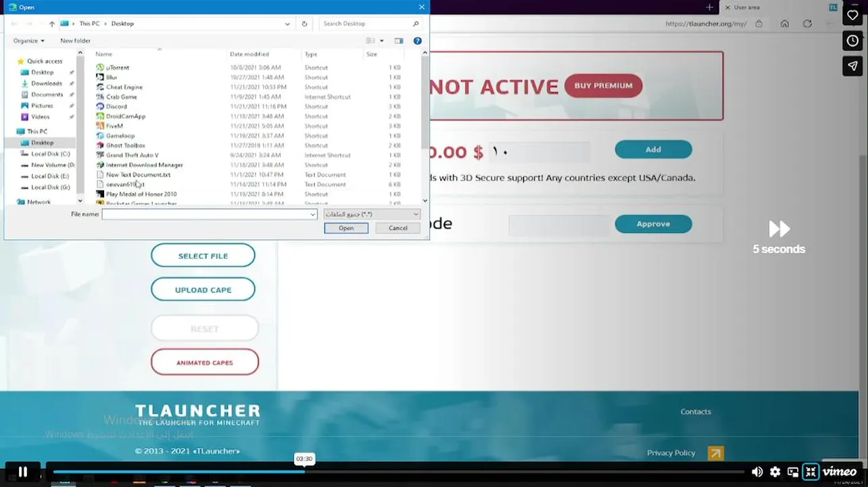This screenshot has height=487, width=868.
Task: Sort files by the Date modified column
Action: [249, 54]
